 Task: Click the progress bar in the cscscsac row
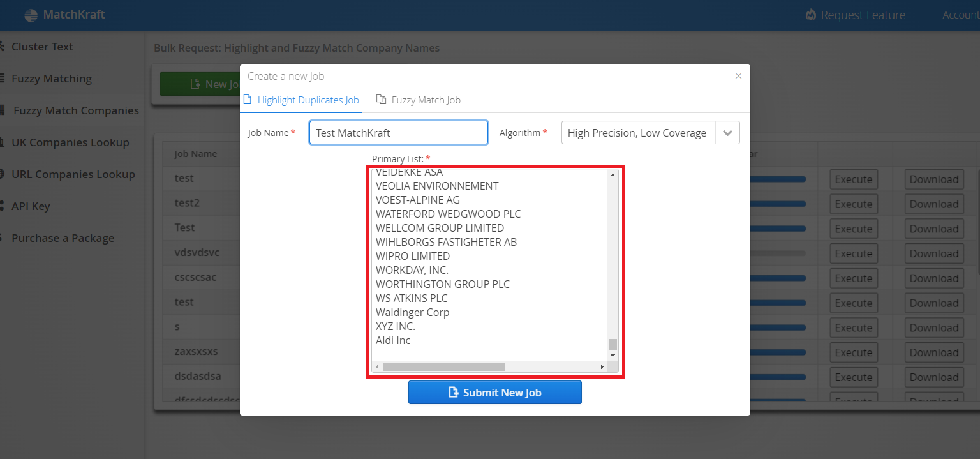tap(778, 278)
